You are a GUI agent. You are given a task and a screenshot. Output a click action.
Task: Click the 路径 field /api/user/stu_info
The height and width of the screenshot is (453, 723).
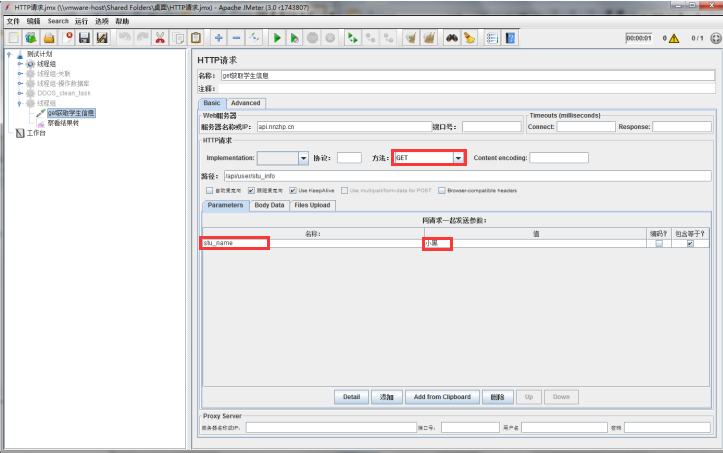pos(468,176)
